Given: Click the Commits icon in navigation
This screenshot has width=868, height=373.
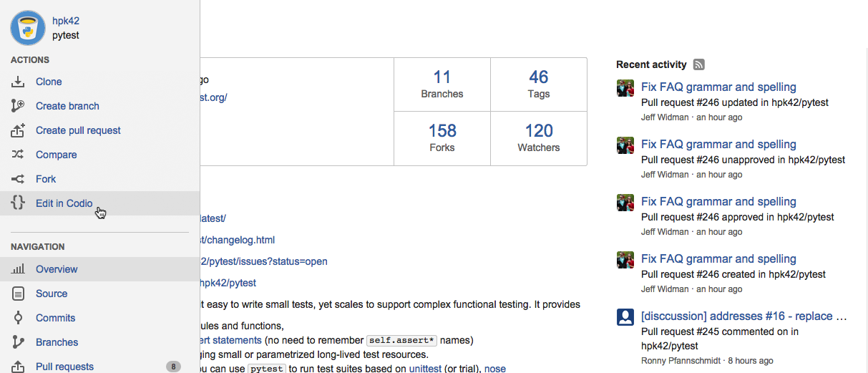Looking at the screenshot, I should (x=19, y=318).
